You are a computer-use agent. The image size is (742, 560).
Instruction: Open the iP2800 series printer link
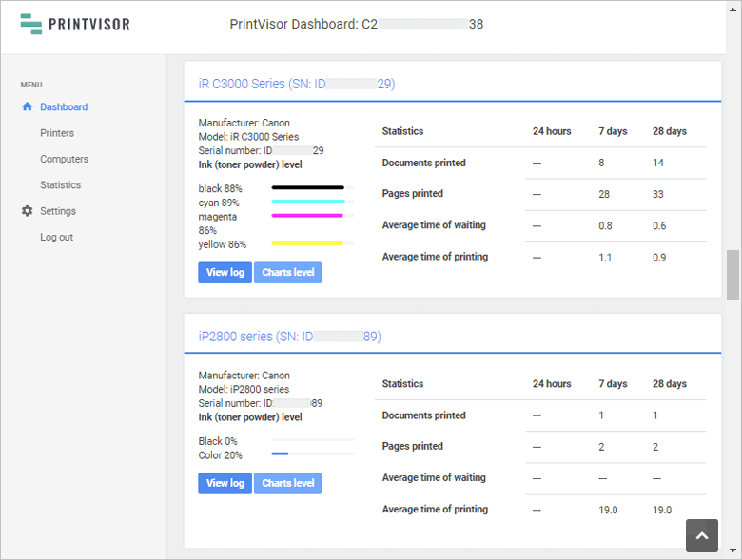289,337
